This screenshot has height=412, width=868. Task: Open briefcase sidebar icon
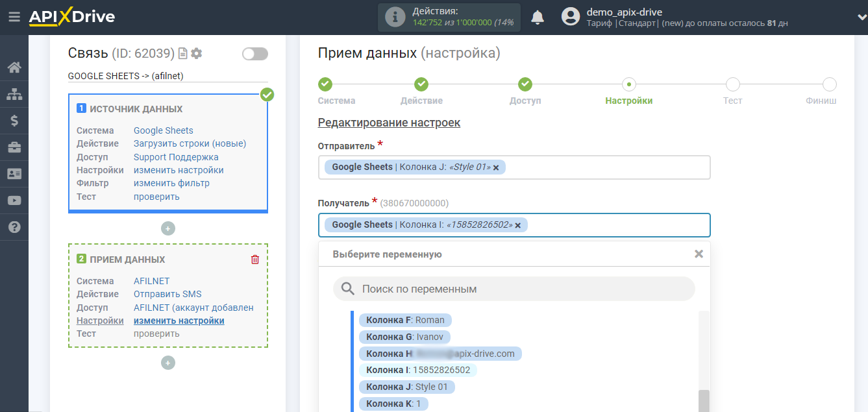pos(14,147)
